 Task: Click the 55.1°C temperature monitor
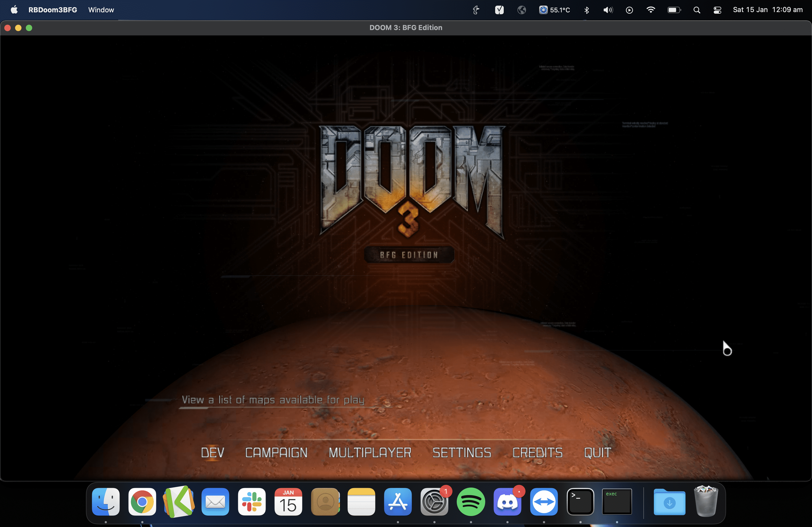click(x=554, y=10)
